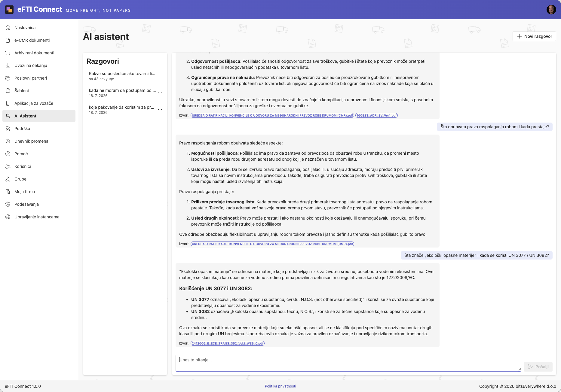Click the Naslovnica home icon
The image size is (561, 392).
tap(8, 28)
